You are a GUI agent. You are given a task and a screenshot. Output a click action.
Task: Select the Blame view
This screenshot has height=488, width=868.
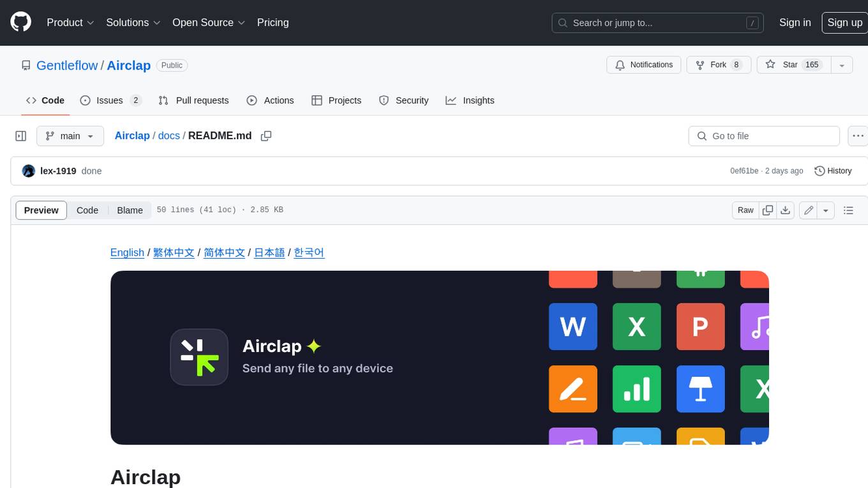coord(130,210)
